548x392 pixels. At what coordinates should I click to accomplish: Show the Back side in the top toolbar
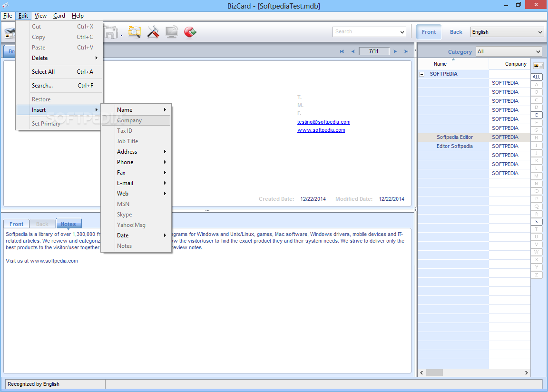click(x=456, y=32)
